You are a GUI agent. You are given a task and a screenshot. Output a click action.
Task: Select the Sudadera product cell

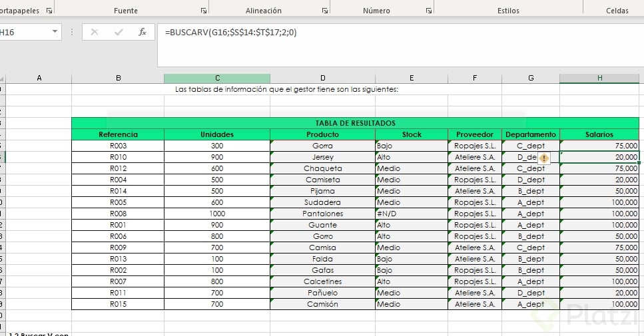pyautogui.click(x=323, y=202)
